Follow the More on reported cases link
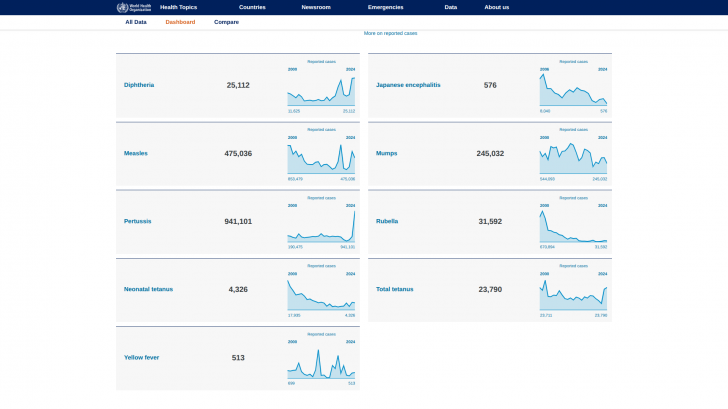Image resolution: width=728 pixels, height=409 pixels. pos(390,33)
